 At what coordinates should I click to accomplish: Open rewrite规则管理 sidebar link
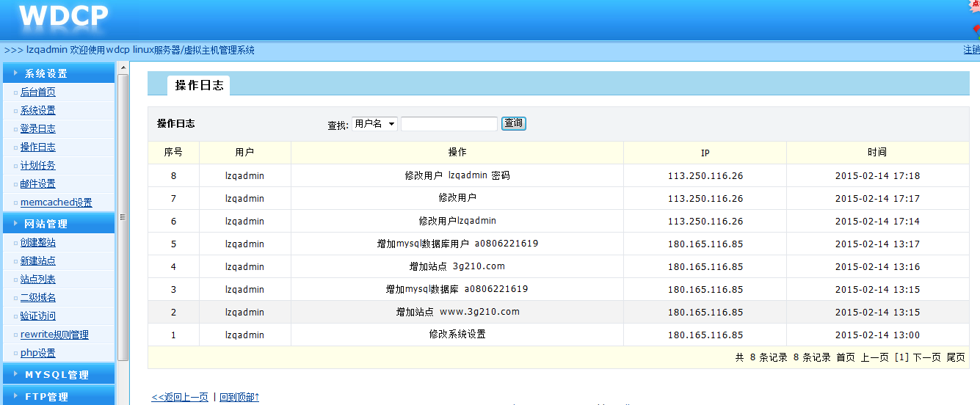(54, 335)
